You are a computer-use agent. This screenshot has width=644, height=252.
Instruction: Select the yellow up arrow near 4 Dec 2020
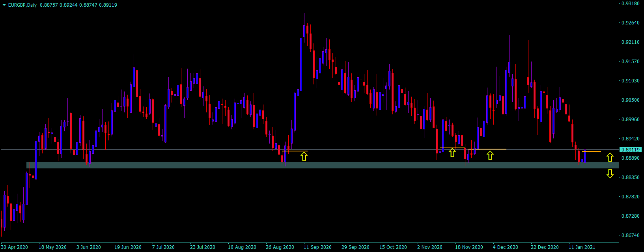(490, 155)
